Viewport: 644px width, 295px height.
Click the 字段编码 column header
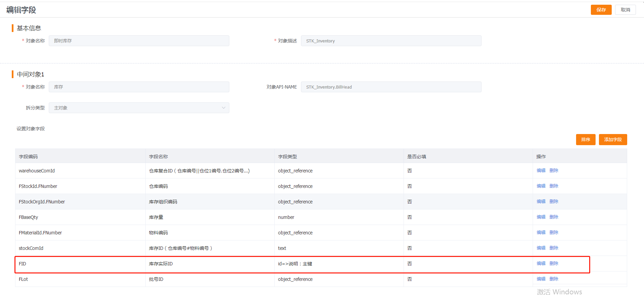[28, 157]
